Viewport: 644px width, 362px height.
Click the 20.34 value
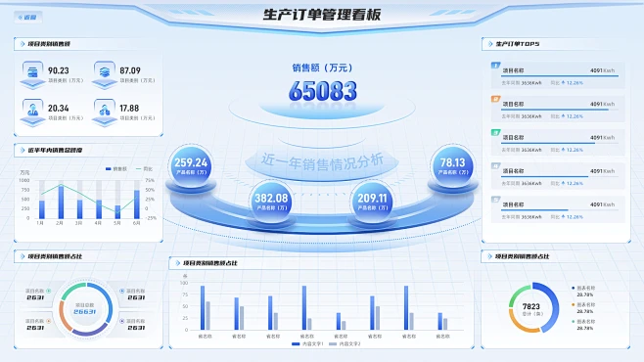[59, 108]
